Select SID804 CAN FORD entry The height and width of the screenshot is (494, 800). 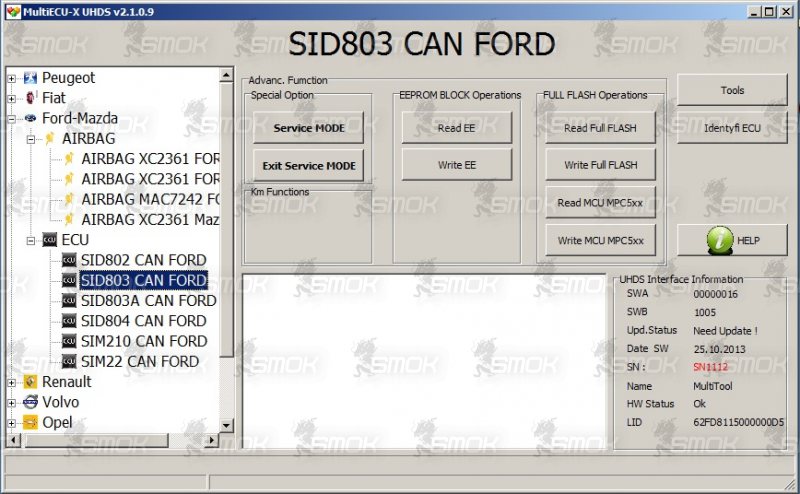(143, 321)
